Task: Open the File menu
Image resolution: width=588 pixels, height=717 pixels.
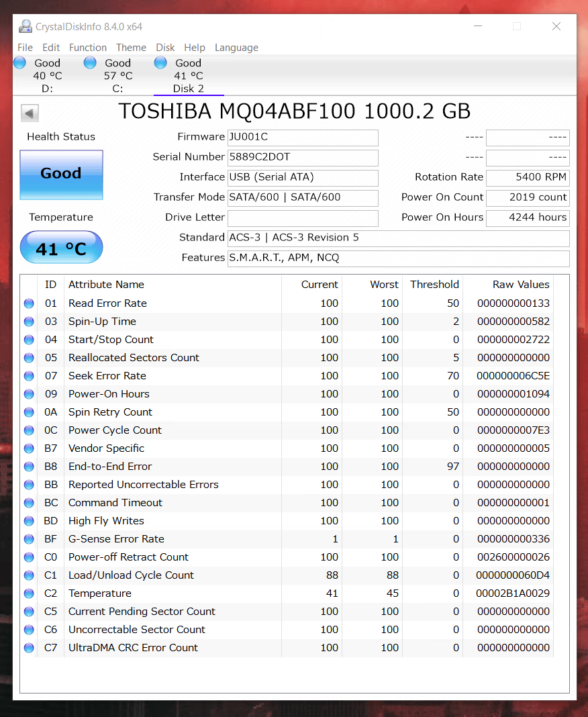Action: pyautogui.click(x=25, y=48)
